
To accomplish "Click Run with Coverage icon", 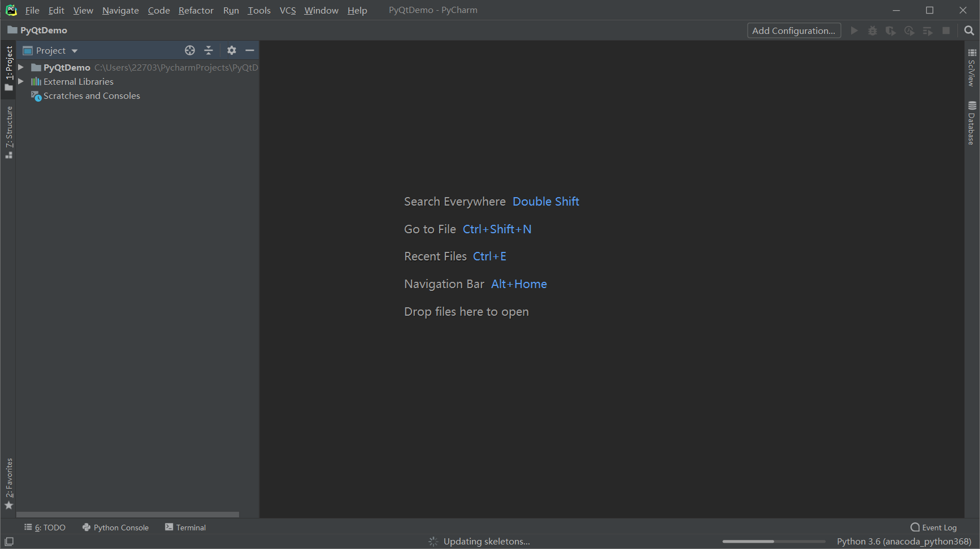I will 891,30.
